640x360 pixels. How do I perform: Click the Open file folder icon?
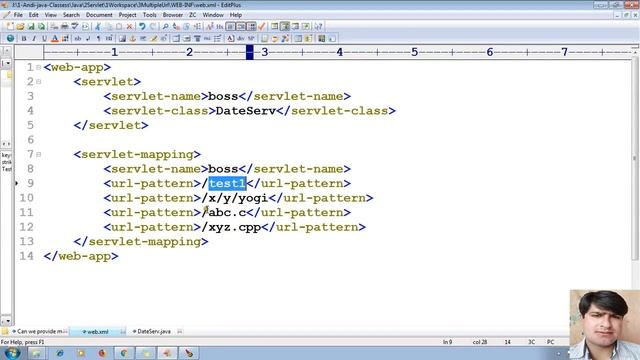coord(20,26)
